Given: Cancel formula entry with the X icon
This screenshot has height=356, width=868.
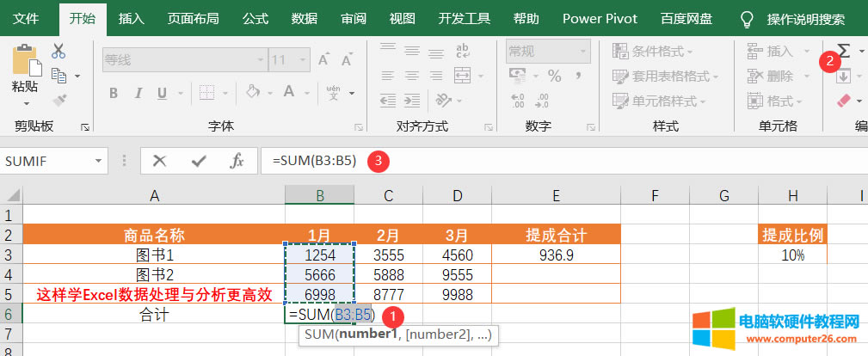Looking at the screenshot, I should click(x=159, y=160).
